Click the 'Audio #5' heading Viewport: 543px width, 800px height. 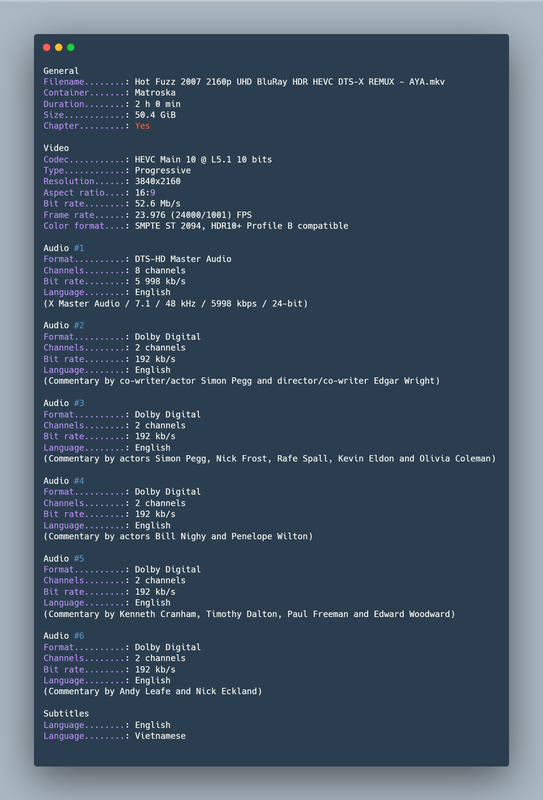64,559
